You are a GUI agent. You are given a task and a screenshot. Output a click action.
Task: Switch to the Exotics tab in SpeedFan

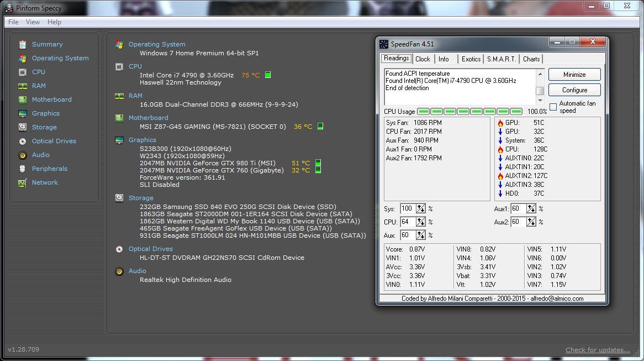click(471, 59)
